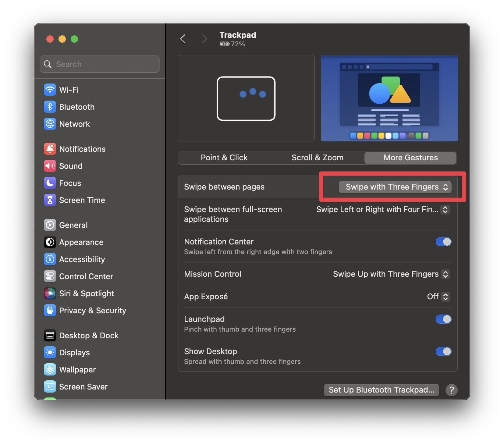The height and width of the screenshot is (445, 504).
Task: Click Set Up Bluetooth Trackpad button
Action: (x=381, y=390)
